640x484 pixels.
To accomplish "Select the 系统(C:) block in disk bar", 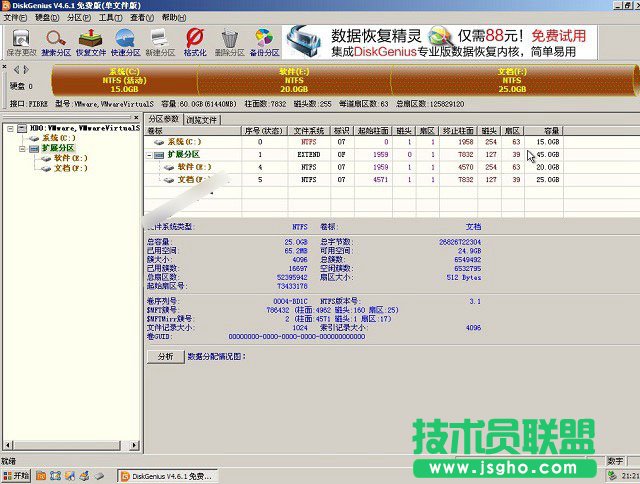I will pyautogui.click(x=124, y=80).
